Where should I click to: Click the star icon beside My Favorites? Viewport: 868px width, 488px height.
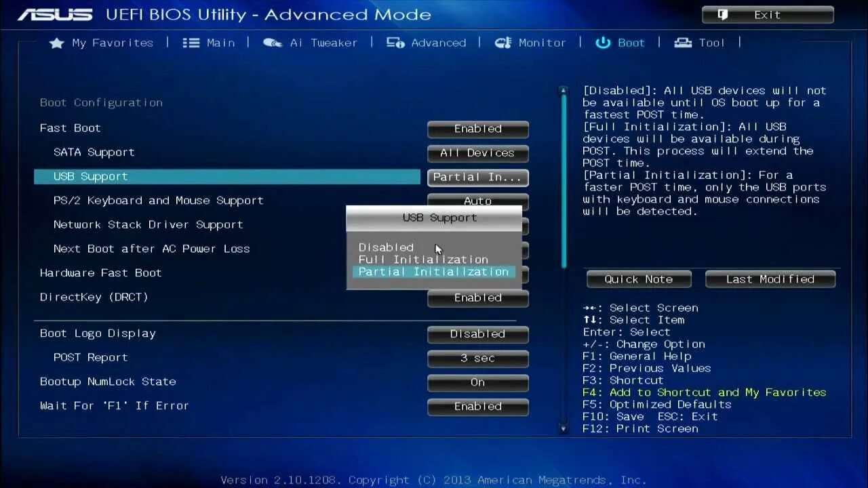coord(57,43)
